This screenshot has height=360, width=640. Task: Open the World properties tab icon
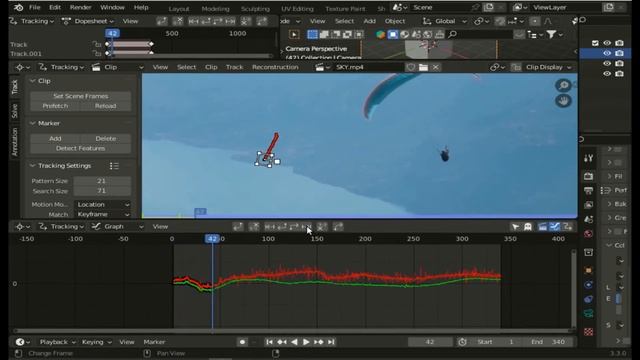588,233
